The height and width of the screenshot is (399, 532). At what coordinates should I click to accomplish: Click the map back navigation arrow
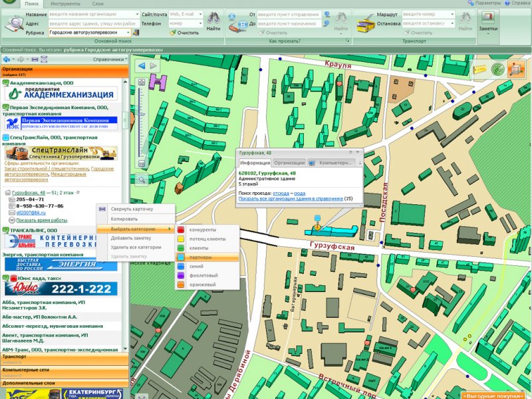141,66
